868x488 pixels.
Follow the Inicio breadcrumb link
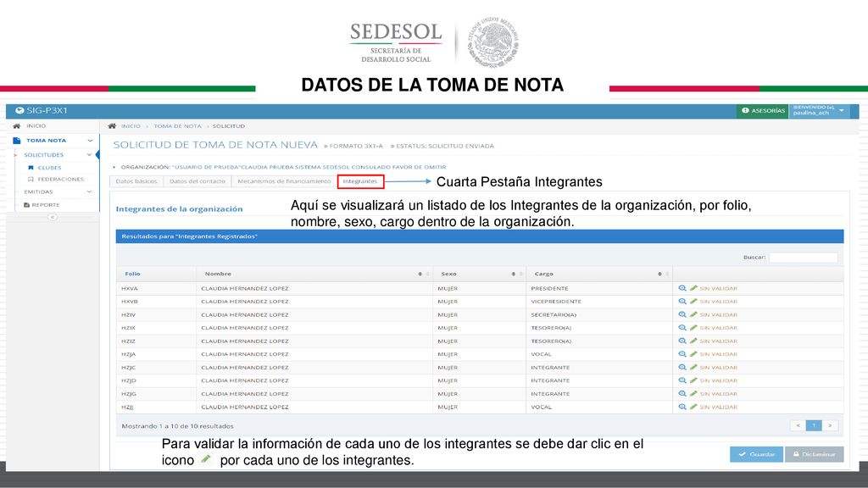(x=131, y=126)
